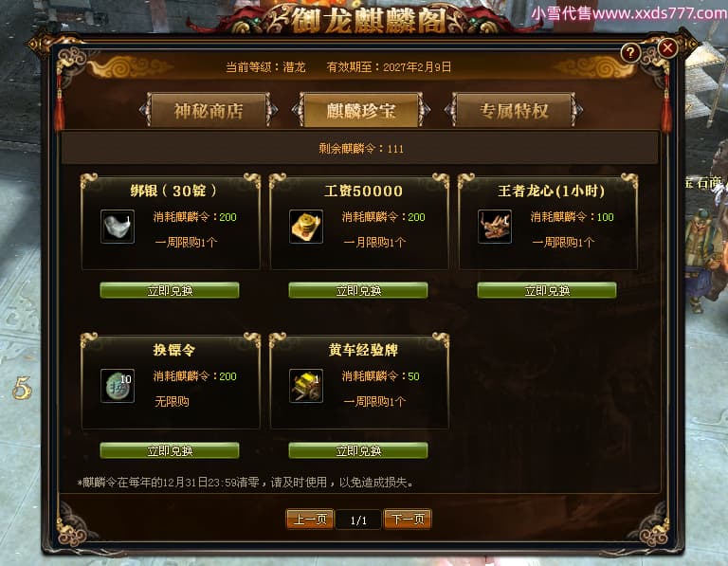Open help via question mark icon
The image size is (728, 566).
pos(630,53)
